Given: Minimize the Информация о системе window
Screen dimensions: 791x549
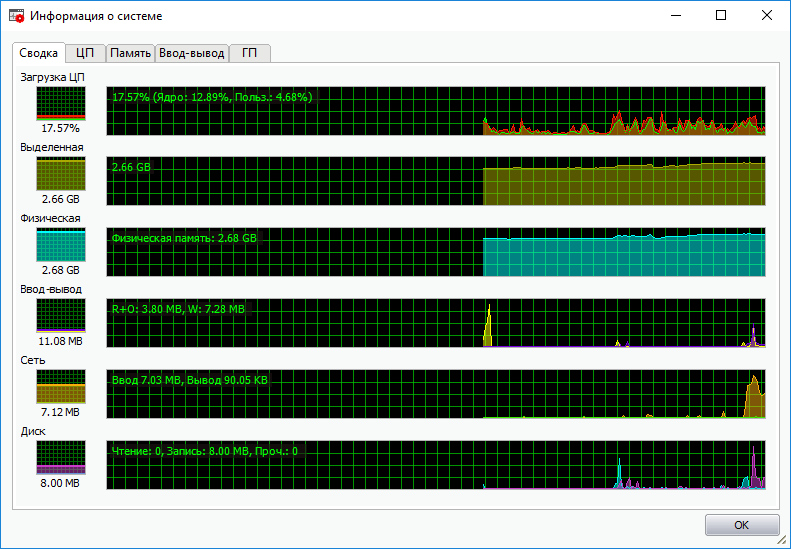Looking at the screenshot, I should [x=676, y=16].
